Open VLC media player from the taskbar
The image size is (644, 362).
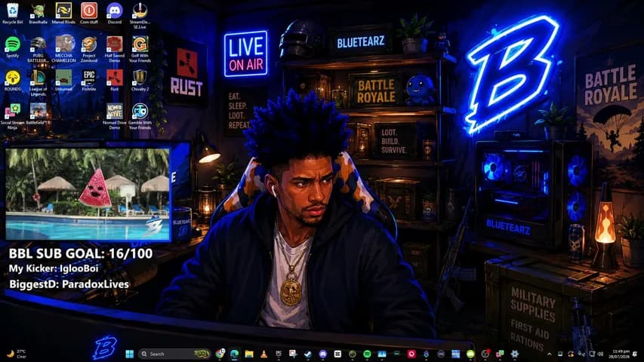pyautogui.click(x=263, y=354)
